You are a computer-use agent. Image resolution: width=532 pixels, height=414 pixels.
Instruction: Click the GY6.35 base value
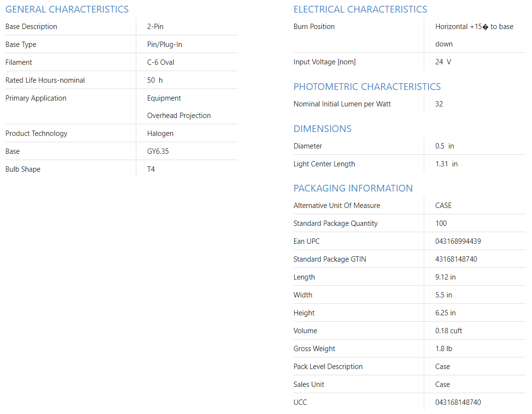point(158,151)
